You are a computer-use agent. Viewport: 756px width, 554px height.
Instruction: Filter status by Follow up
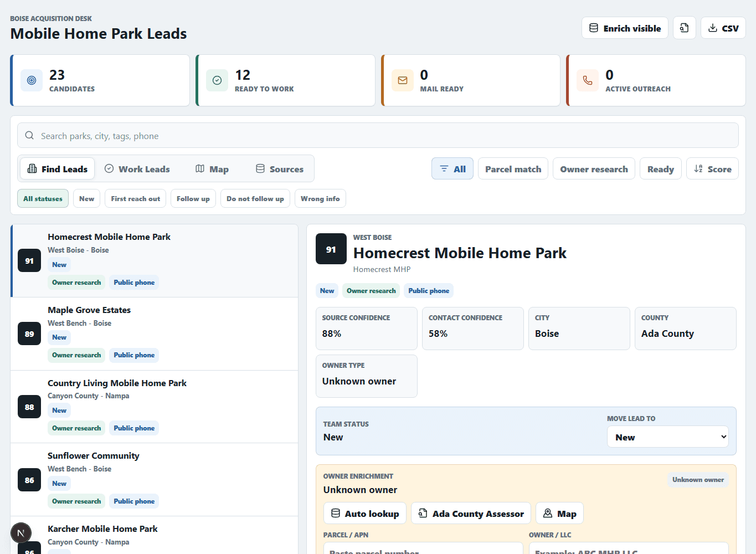(x=193, y=199)
